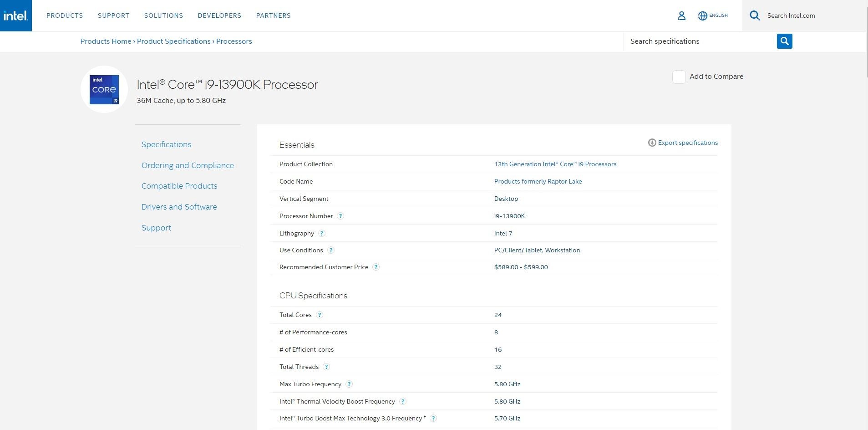Click the export download icon
868x430 pixels.
[x=652, y=143]
